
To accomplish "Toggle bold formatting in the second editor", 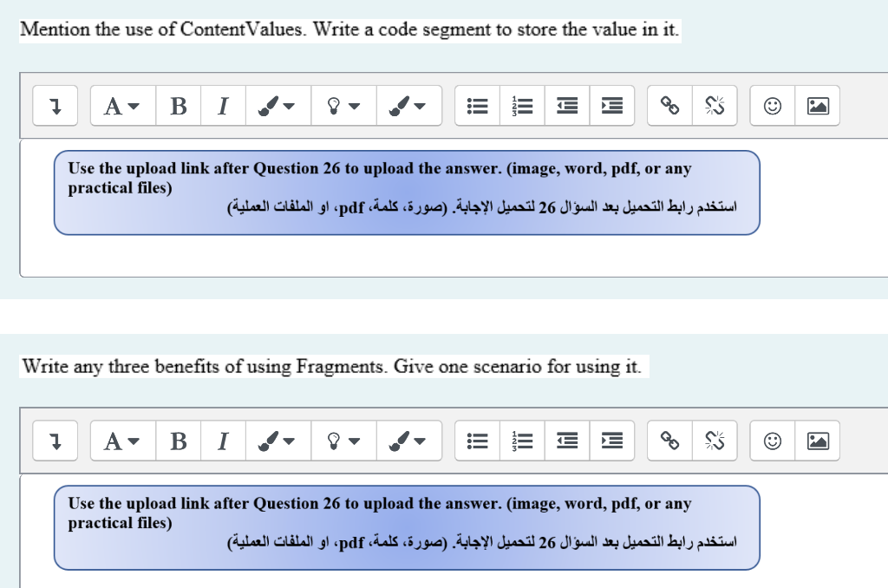I will point(178,441).
